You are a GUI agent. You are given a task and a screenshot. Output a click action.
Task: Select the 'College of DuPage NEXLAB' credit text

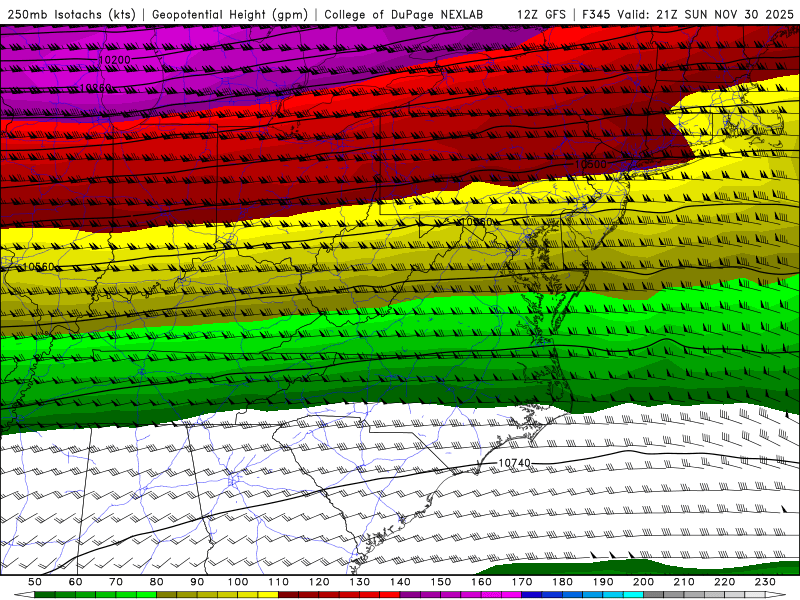click(x=404, y=14)
